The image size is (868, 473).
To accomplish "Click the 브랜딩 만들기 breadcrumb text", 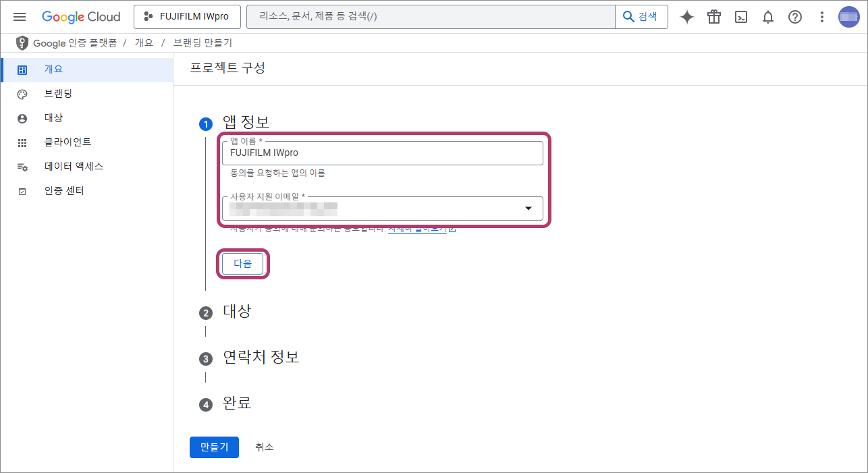I will point(202,43).
